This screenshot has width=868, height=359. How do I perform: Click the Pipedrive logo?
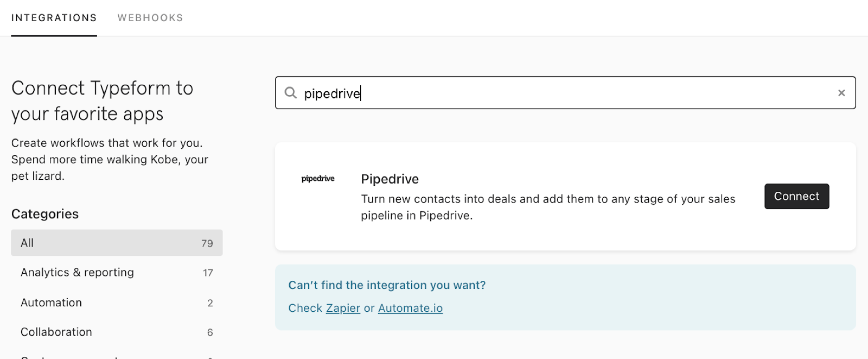[x=318, y=179]
